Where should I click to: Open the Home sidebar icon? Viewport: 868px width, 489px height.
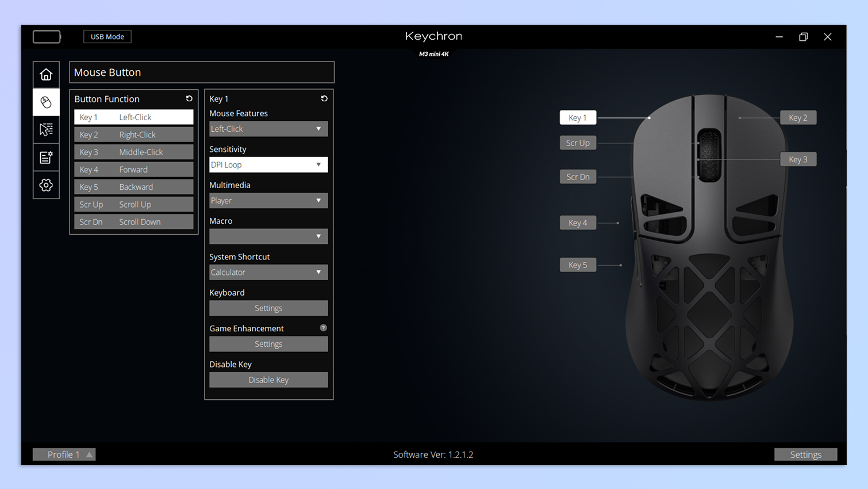click(46, 75)
